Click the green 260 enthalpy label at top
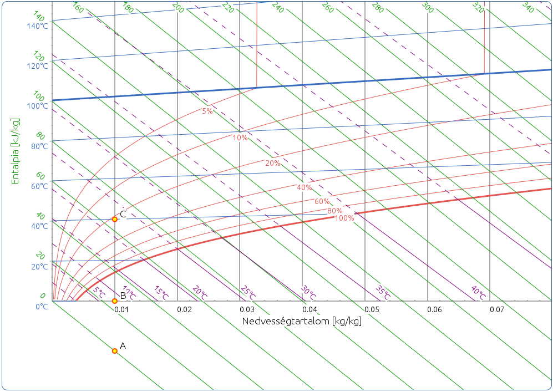The image size is (553, 392). coord(328,7)
